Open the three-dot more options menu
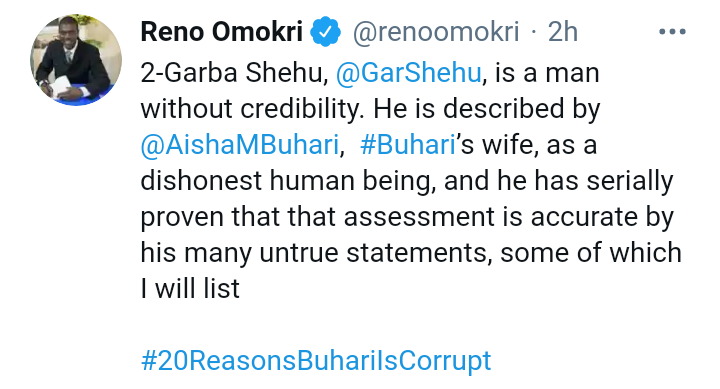The image size is (720, 389). point(672,32)
